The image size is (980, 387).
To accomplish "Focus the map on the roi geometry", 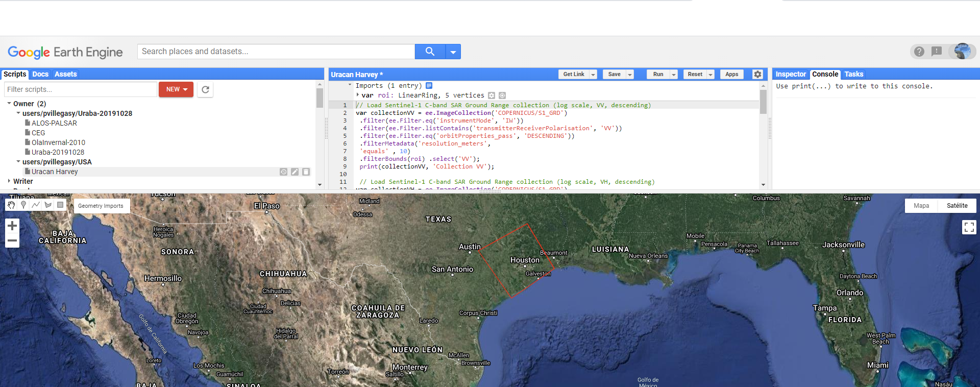I will [502, 95].
